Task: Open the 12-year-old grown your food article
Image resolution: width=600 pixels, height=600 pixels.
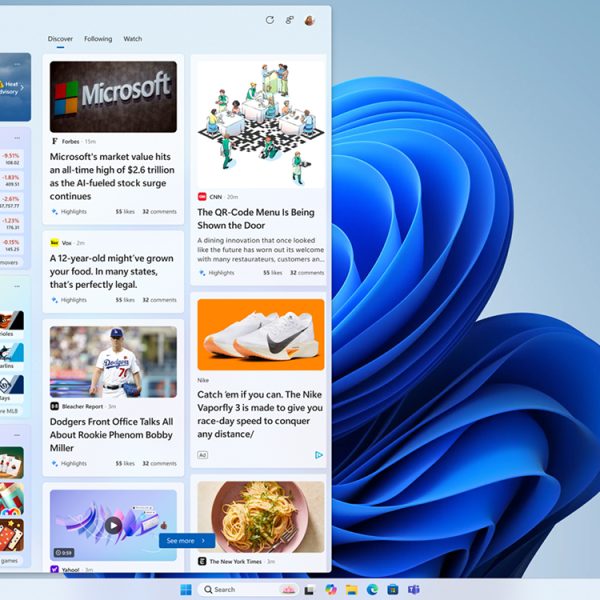Action: click(x=111, y=271)
